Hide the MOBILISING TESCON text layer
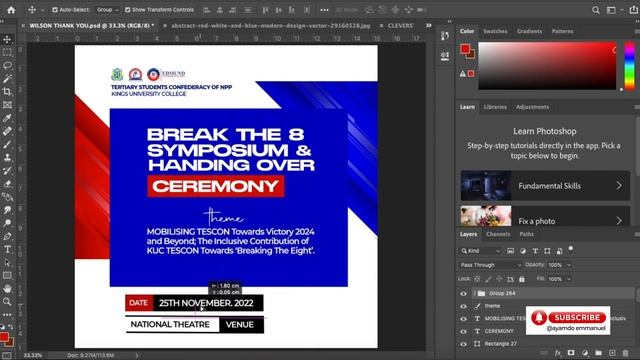 (463, 319)
